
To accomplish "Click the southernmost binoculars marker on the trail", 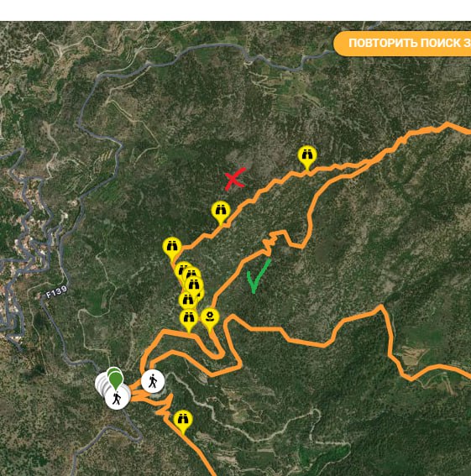I will coord(183,421).
